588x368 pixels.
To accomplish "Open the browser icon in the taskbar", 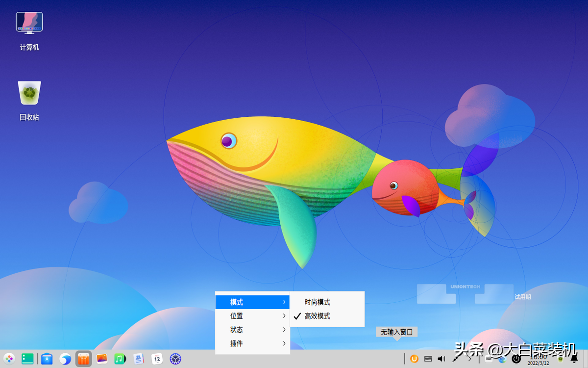I will coord(65,359).
